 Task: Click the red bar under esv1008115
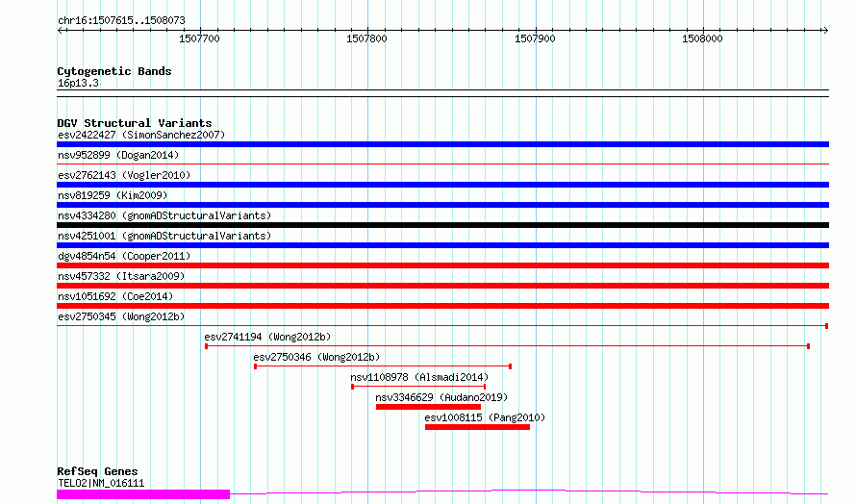tap(478, 427)
